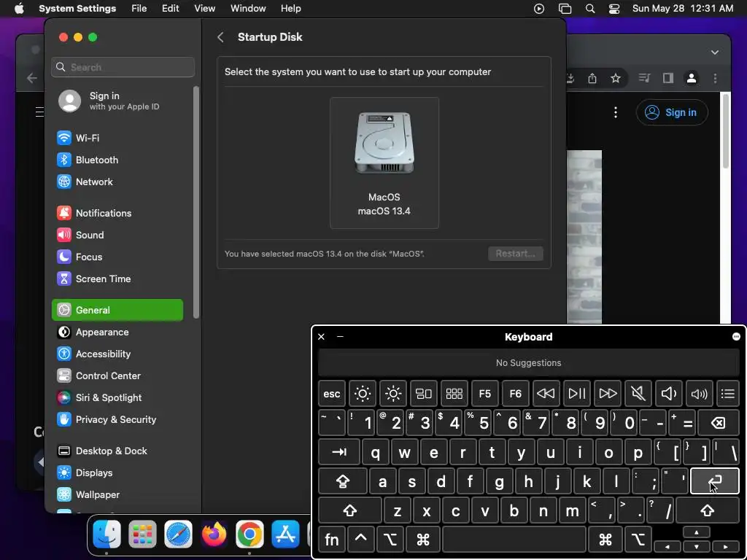The height and width of the screenshot is (560, 747).
Task: Click the mute key on virtual keyboard
Action: 638,394
